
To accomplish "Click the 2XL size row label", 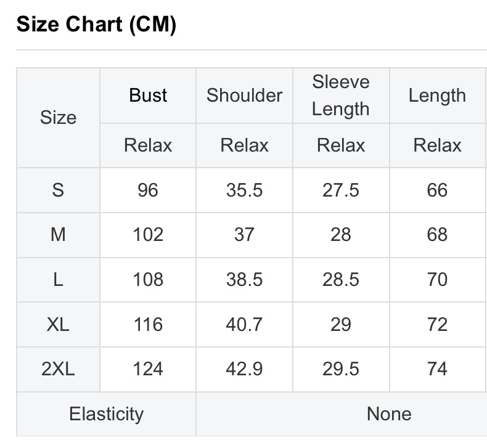I will click(58, 369).
